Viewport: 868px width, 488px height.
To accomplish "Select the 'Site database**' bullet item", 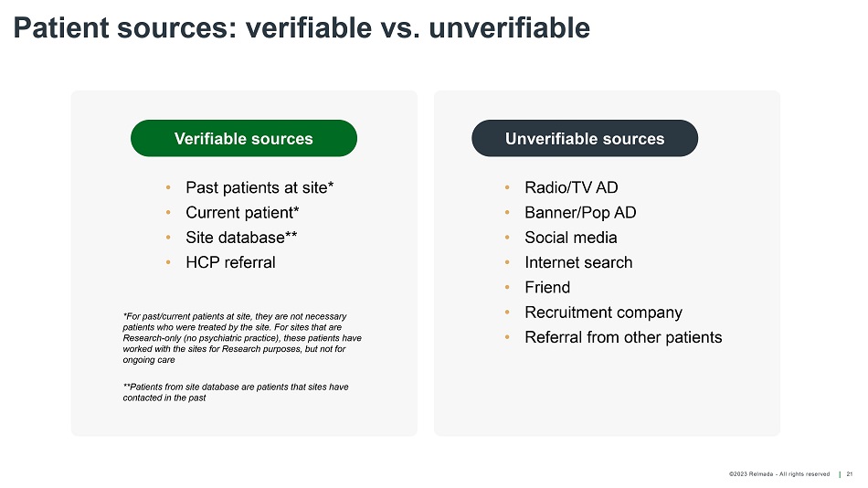I will tap(241, 237).
